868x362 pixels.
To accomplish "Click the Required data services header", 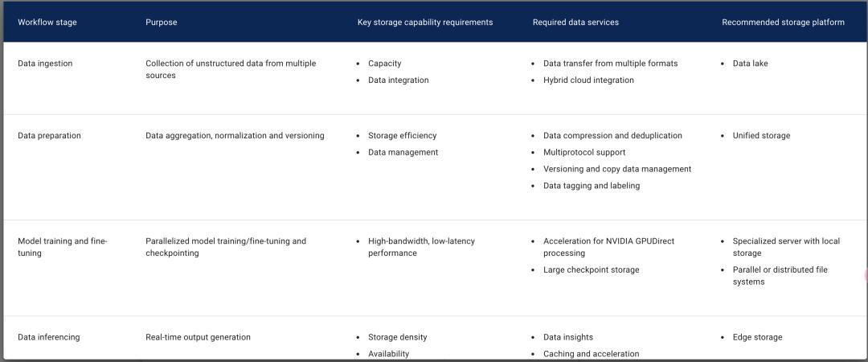I will (x=575, y=23).
